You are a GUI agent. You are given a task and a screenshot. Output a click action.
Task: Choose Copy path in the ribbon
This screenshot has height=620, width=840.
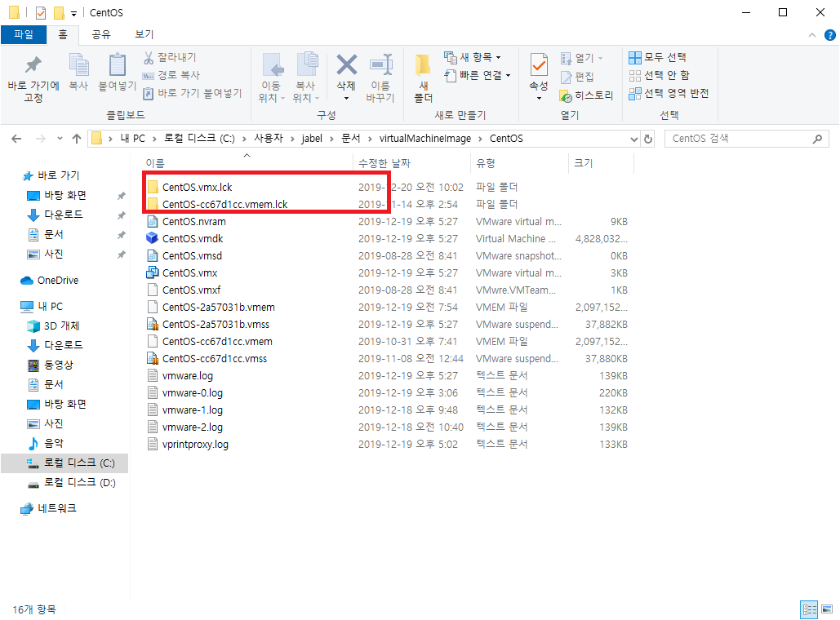171,75
